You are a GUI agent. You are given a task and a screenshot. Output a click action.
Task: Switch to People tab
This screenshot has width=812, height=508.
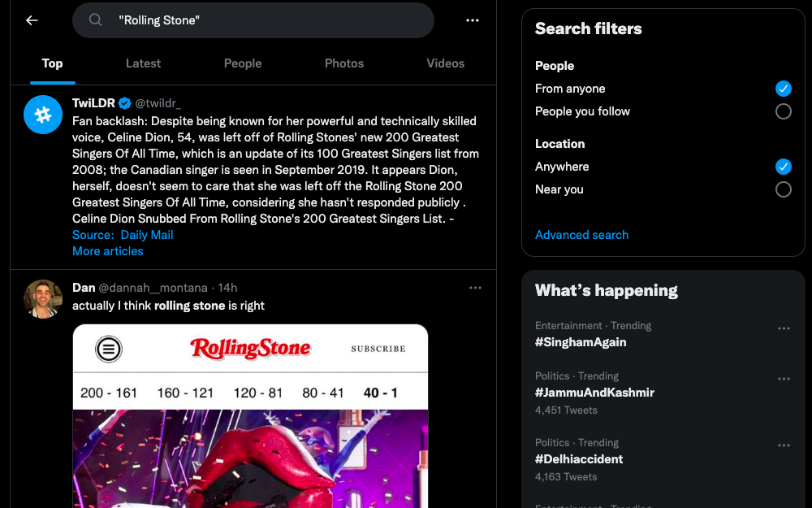tap(243, 63)
